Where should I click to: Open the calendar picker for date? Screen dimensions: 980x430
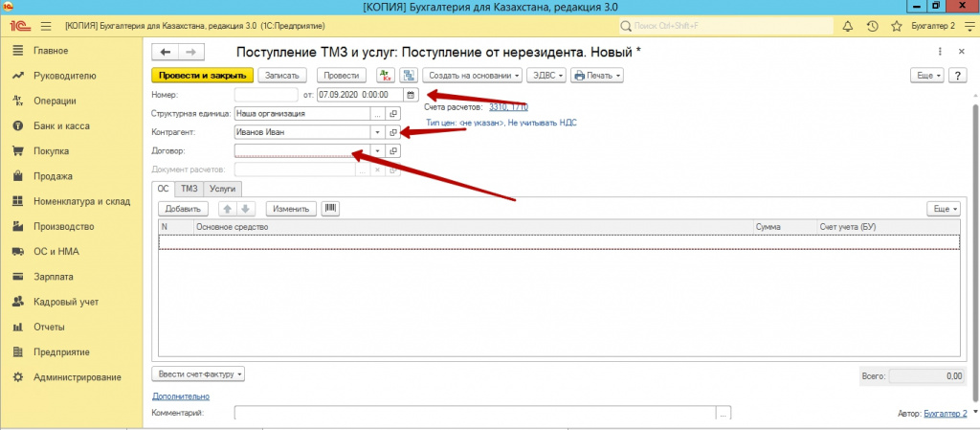[411, 95]
